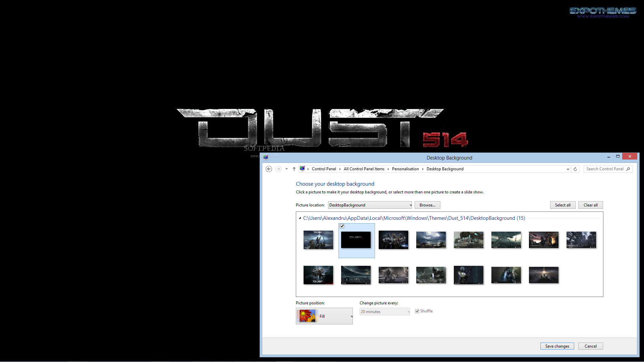Open recent locations dropdown arrow

(286, 169)
